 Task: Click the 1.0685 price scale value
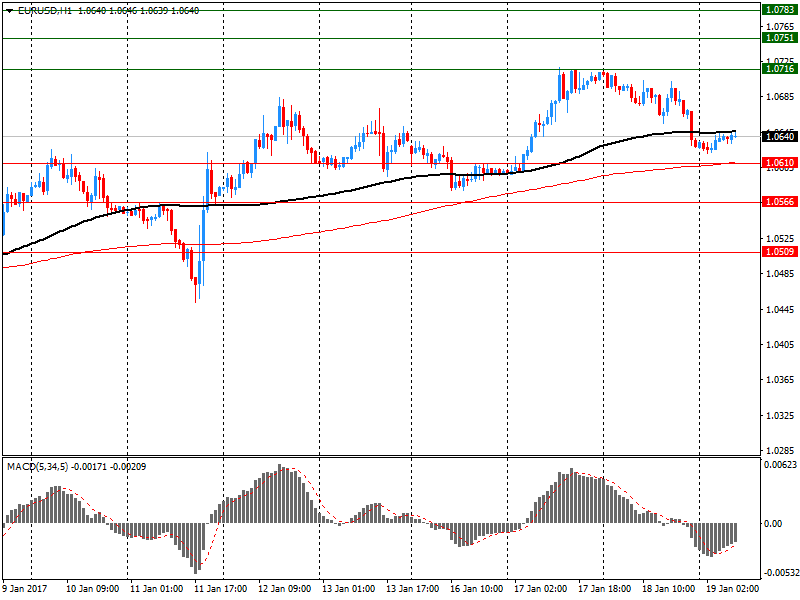(x=780, y=97)
